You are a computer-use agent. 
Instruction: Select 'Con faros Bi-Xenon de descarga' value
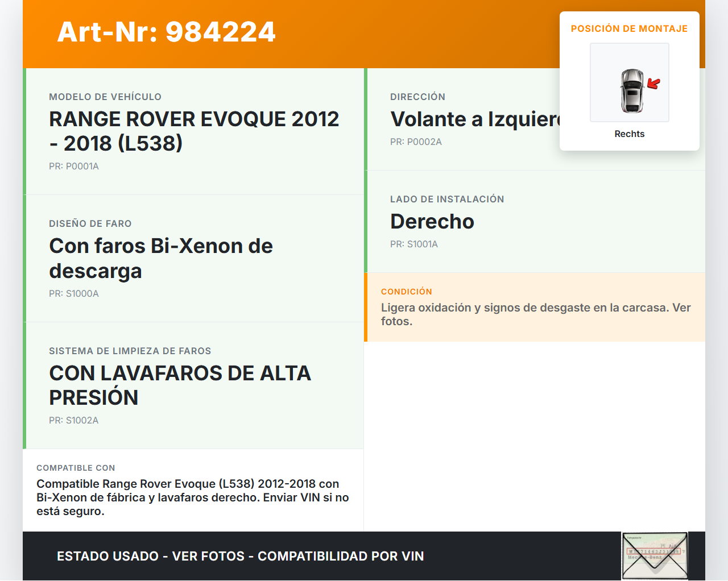(161, 259)
